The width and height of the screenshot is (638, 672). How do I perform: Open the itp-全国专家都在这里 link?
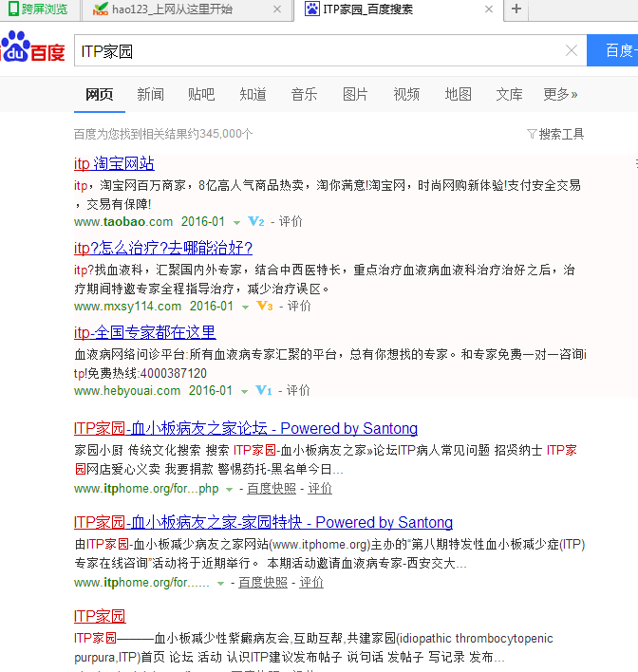tap(144, 332)
